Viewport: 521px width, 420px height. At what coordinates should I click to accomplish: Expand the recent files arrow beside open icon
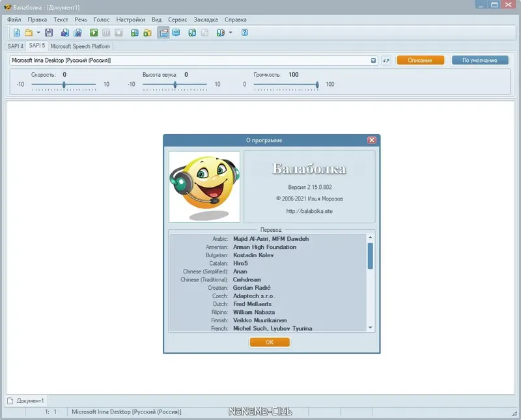tap(38, 33)
